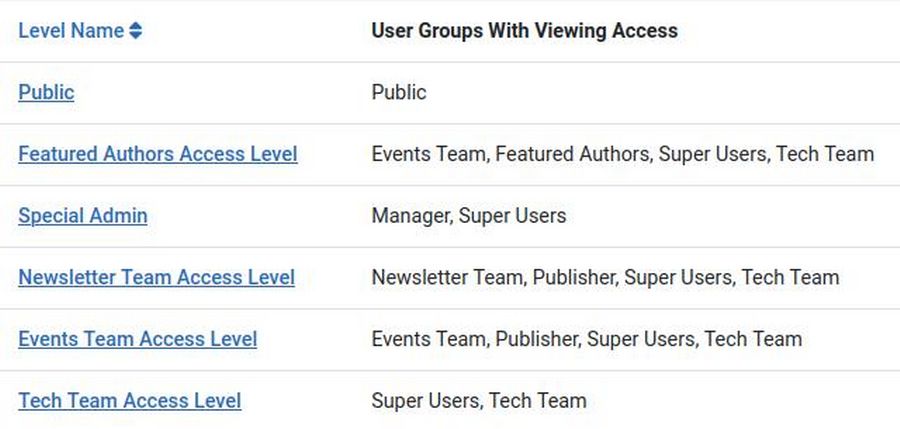Viewport: 900px width, 429px height.
Task: Open Featured Authors Access Level link
Action: pyautogui.click(x=157, y=154)
